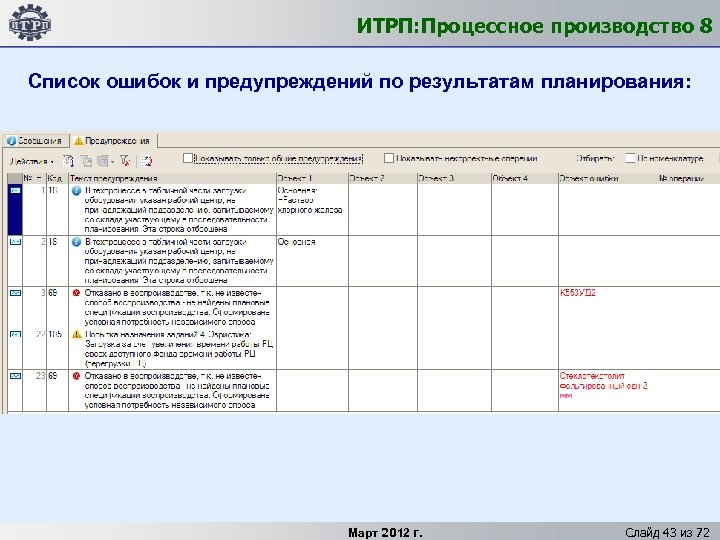Click the Объект 1 column header
Viewport: 720px width, 540px height.
tap(312, 178)
